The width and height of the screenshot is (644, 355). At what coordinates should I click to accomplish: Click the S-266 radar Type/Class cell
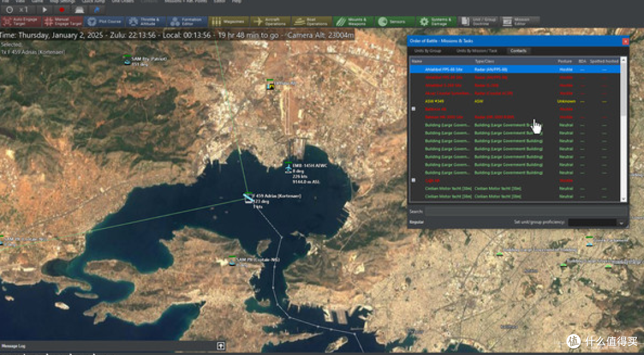tap(487, 85)
